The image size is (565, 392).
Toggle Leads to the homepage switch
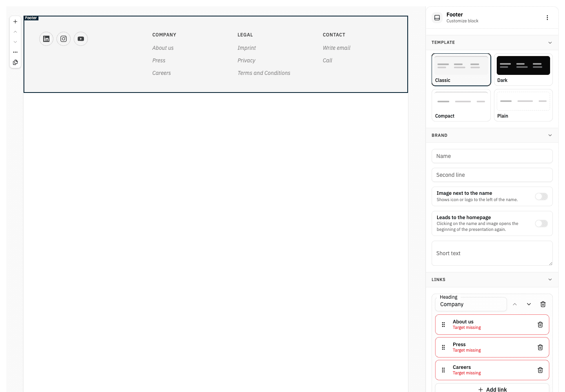tap(541, 223)
